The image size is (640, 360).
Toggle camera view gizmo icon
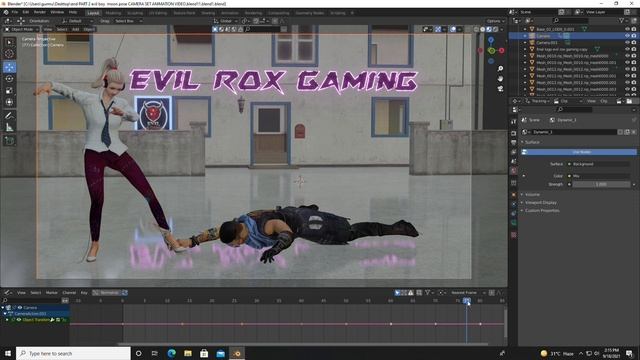[x=500, y=88]
